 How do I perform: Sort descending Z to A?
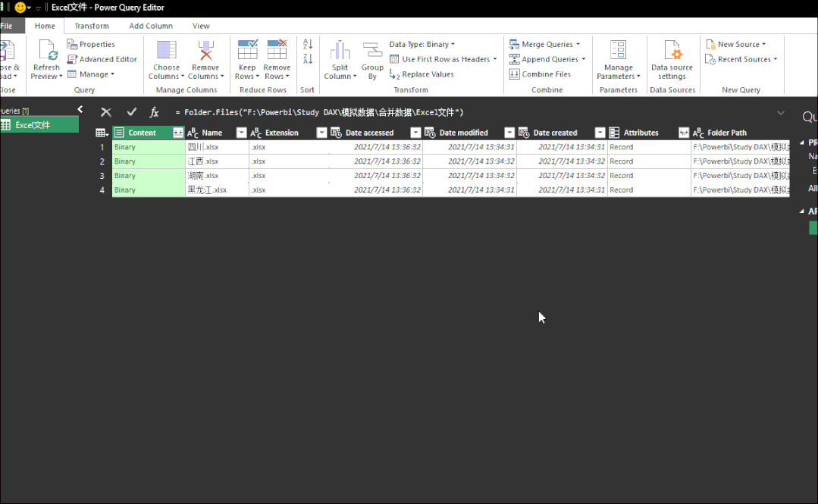[x=308, y=59]
